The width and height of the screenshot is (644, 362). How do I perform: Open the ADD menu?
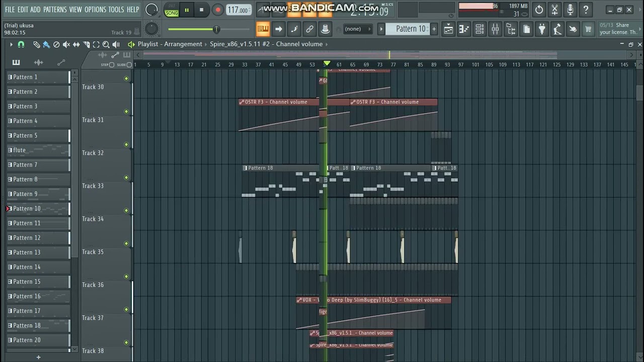coord(35,10)
